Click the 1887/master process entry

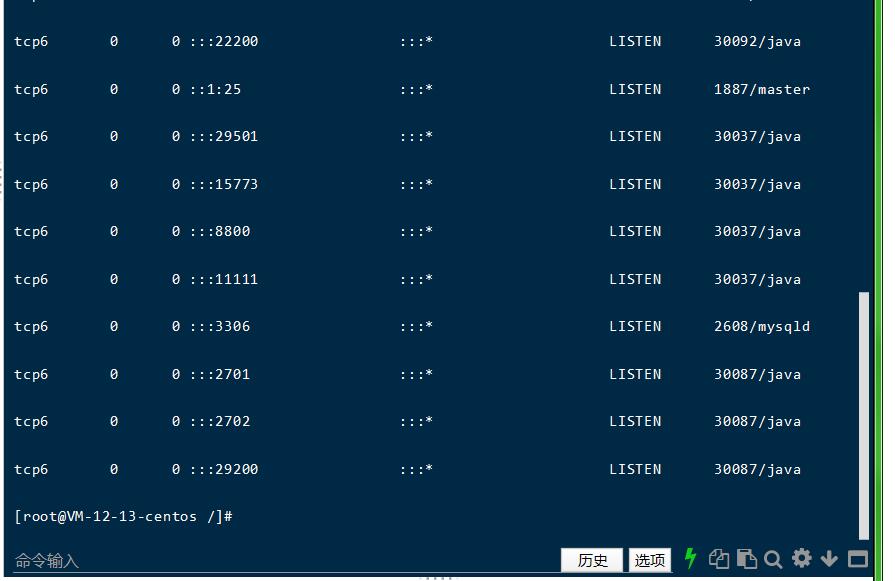click(761, 89)
